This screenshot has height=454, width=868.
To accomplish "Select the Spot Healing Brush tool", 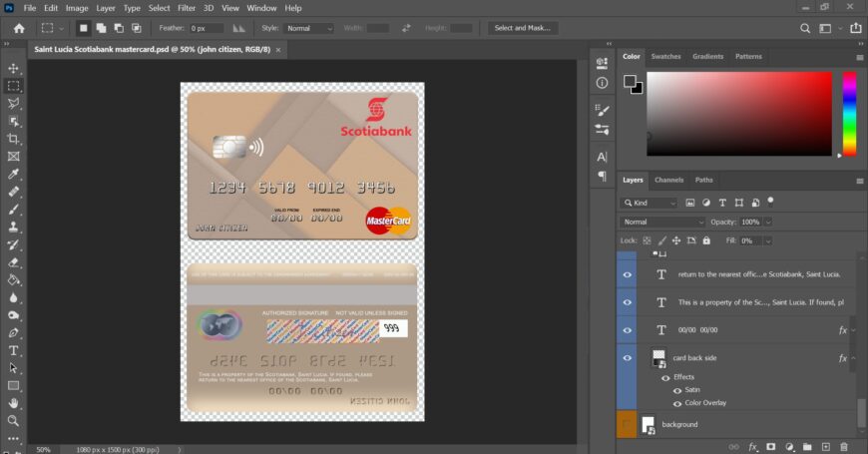I will coord(13,192).
